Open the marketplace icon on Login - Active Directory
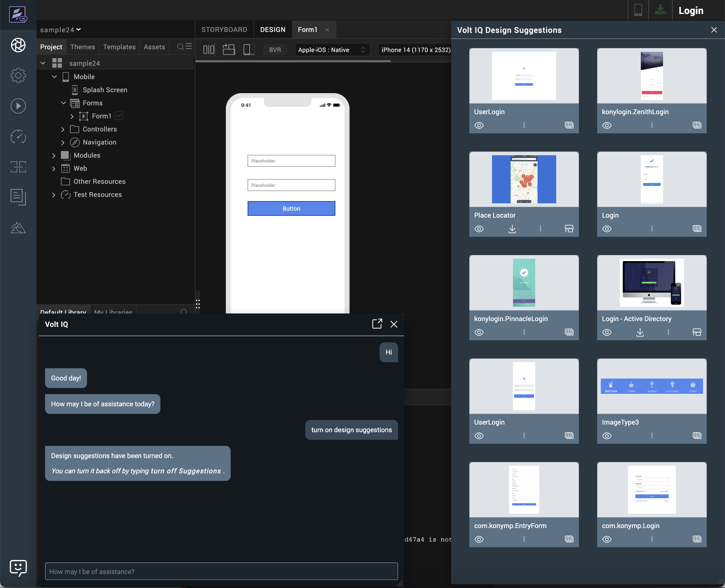The image size is (725, 588). [x=697, y=332]
